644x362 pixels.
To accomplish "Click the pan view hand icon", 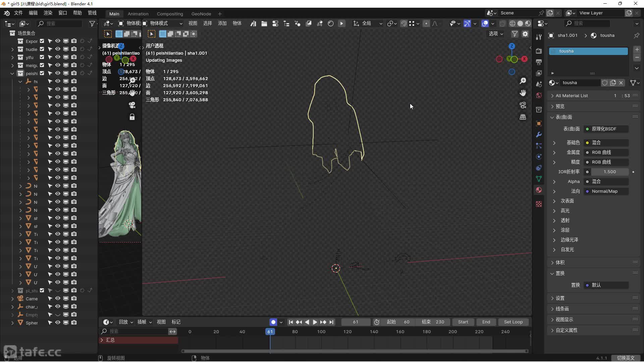I will click(x=523, y=93).
